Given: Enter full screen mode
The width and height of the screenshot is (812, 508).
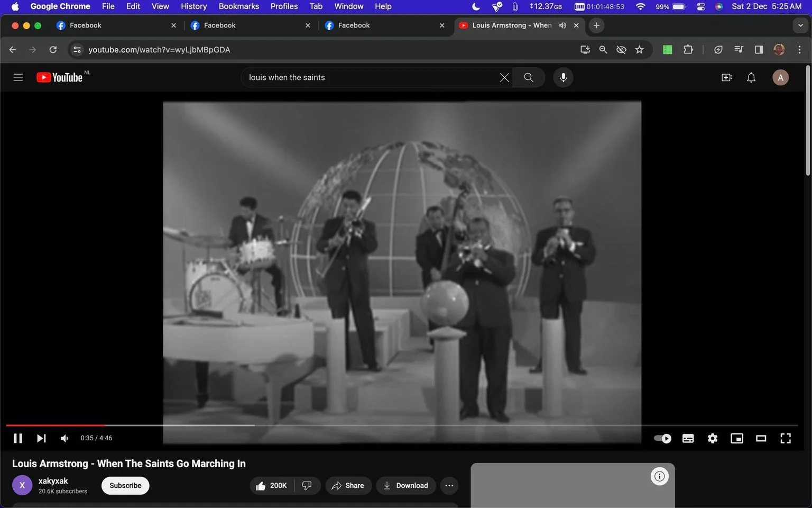Looking at the screenshot, I should click(x=786, y=438).
